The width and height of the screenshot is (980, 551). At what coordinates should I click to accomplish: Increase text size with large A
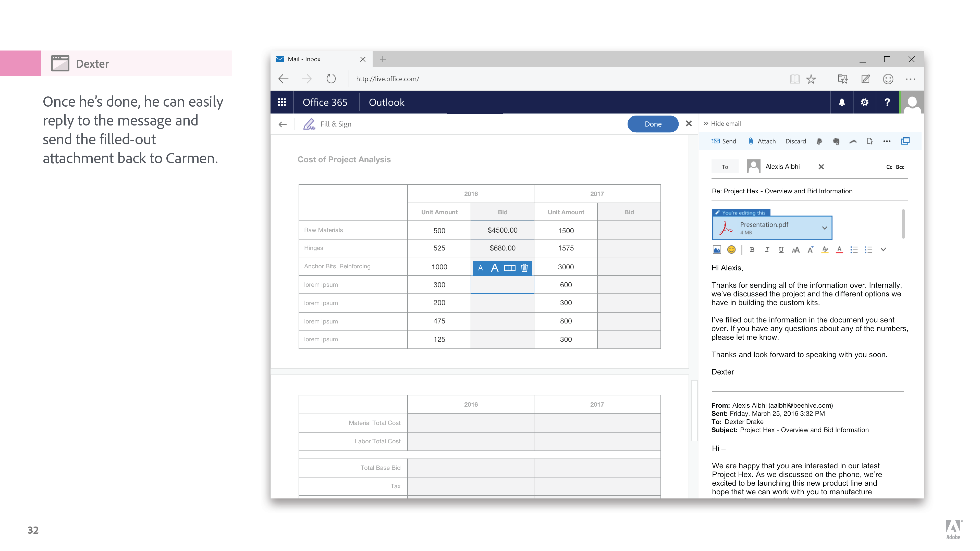[x=495, y=268]
